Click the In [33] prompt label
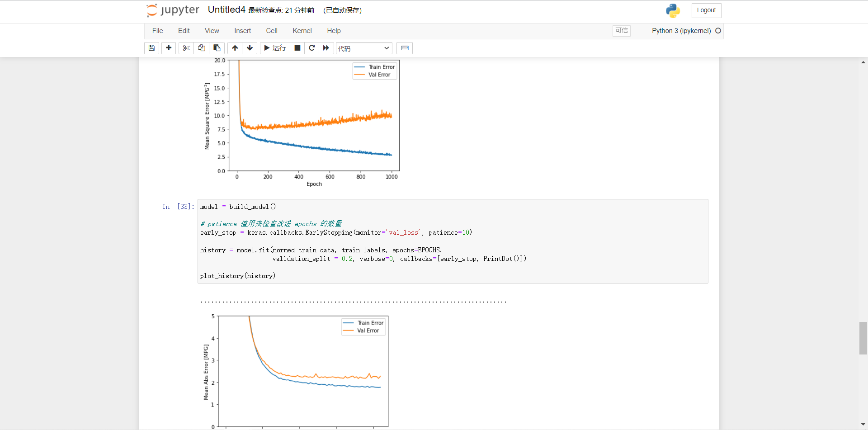 178,207
